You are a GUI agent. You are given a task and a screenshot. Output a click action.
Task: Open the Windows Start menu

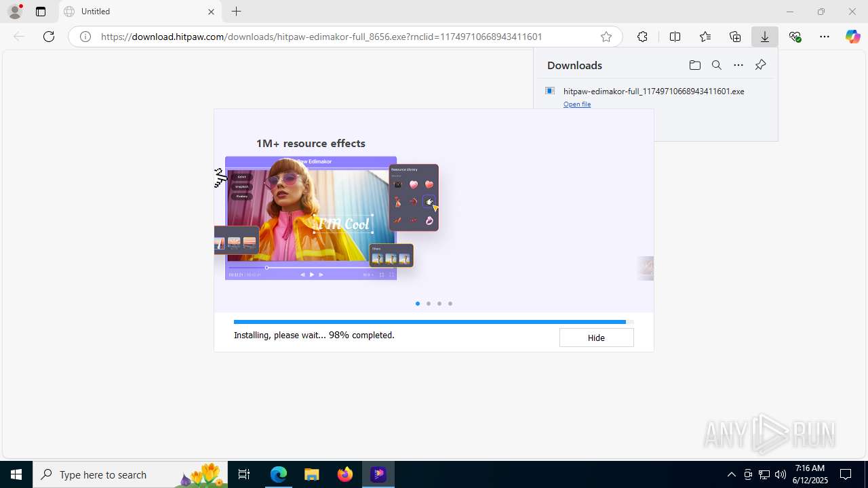16,474
